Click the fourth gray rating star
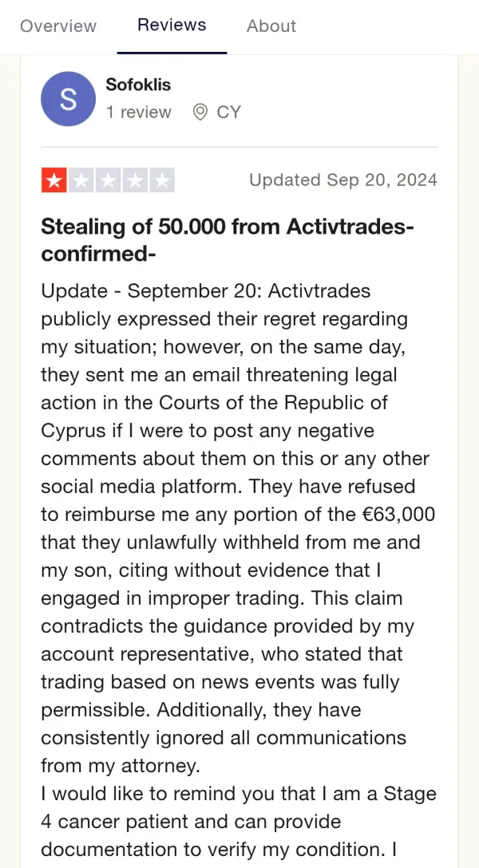 click(135, 180)
